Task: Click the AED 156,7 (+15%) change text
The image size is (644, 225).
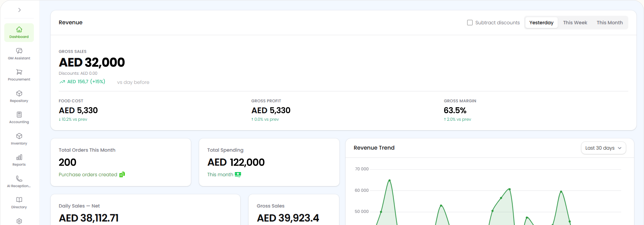Action: (86, 82)
